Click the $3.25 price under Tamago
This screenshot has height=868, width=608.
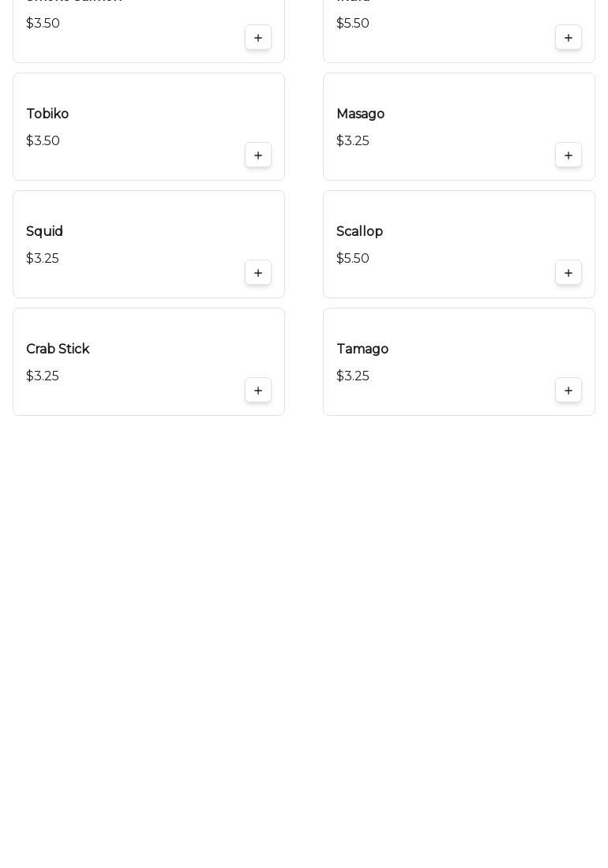pyautogui.click(x=353, y=376)
